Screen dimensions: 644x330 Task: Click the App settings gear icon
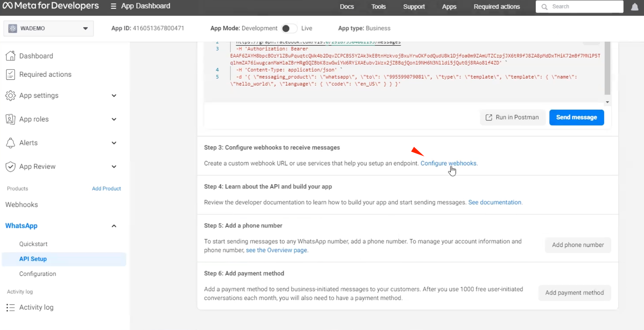(x=10, y=96)
